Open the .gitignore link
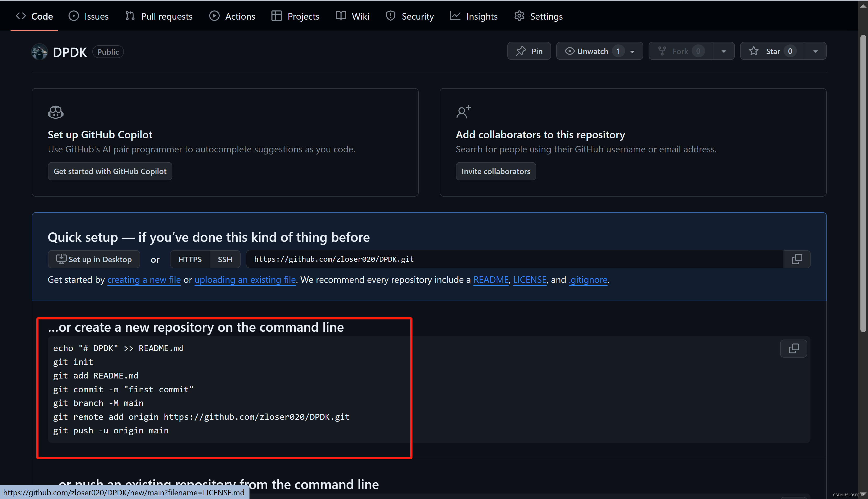 pos(588,280)
